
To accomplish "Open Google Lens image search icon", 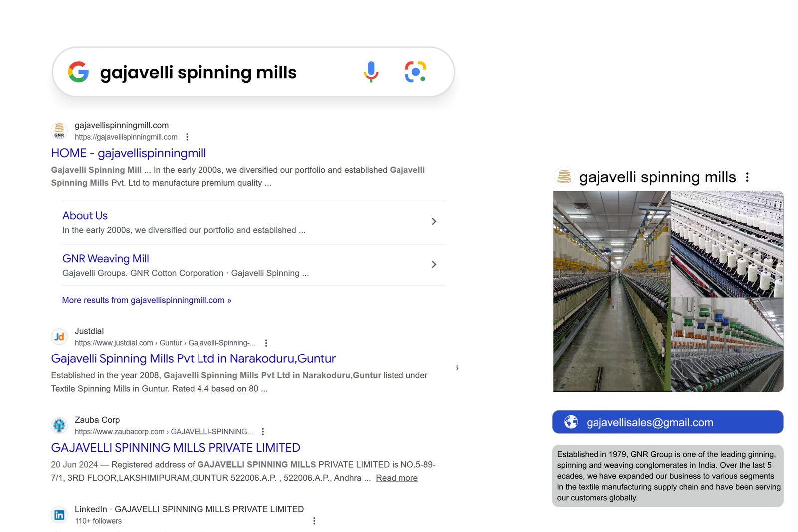I will tap(415, 72).
